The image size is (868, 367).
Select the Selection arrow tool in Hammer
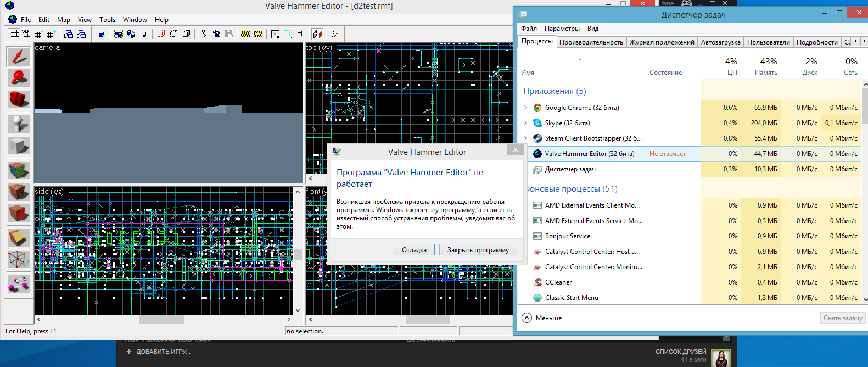[19, 57]
